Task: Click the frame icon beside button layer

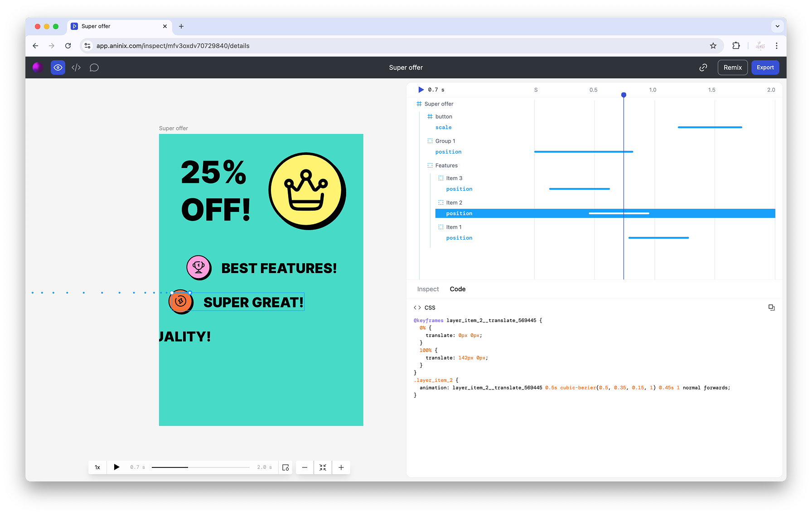Action: pyautogui.click(x=430, y=116)
